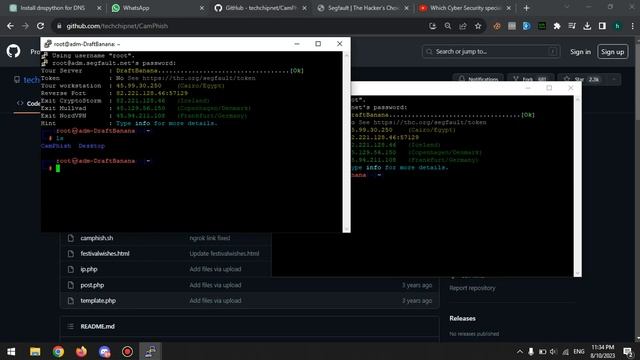Select the PuTTY taskbar icon
This screenshot has width=640, height=360.
coord(151,351)
